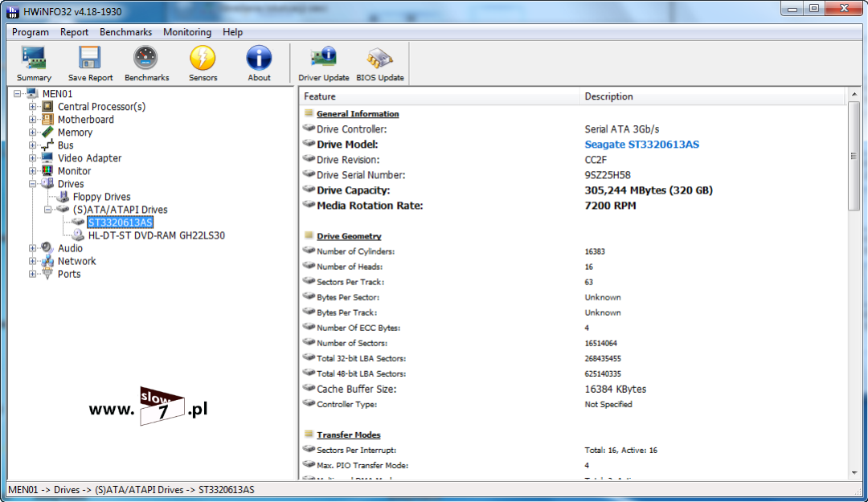Click the HWiNFO32 title bar app icon
Viewport: 868px width, 502px height.
pyautogui.click(x=13, y=11)
